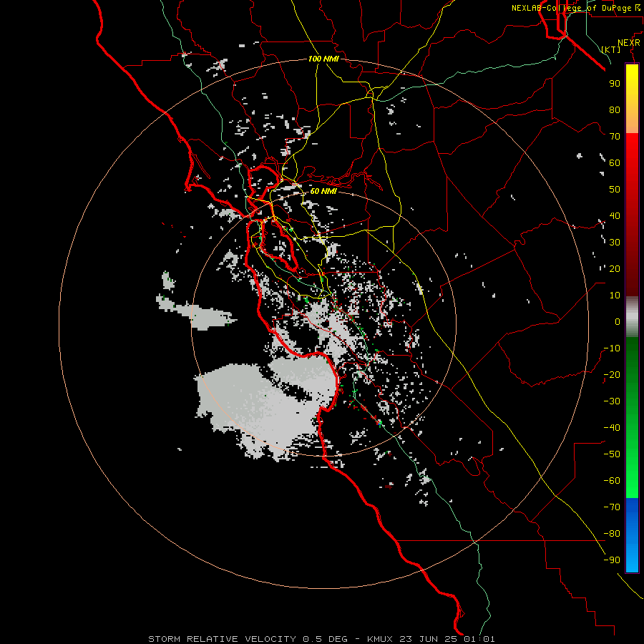Click the blue bottom segment of the color bar
This screenshot has height=644, width=644.
point(632,535)
